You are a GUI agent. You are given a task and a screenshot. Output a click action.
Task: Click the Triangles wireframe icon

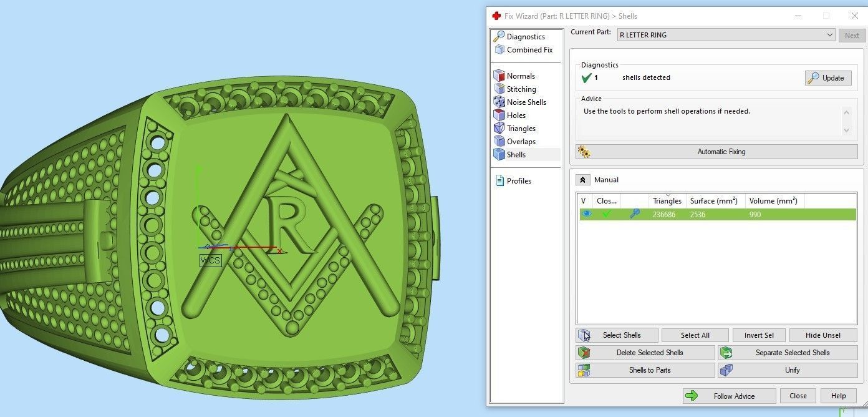[x=499, y=129]
